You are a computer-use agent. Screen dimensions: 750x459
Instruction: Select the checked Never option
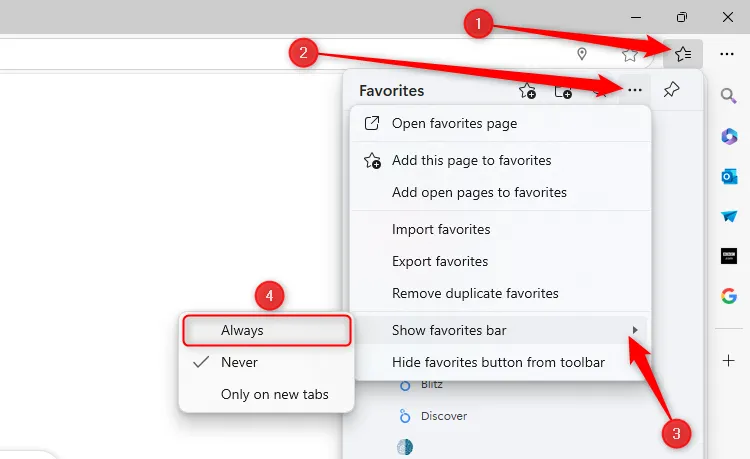click(x=240, y=362)
